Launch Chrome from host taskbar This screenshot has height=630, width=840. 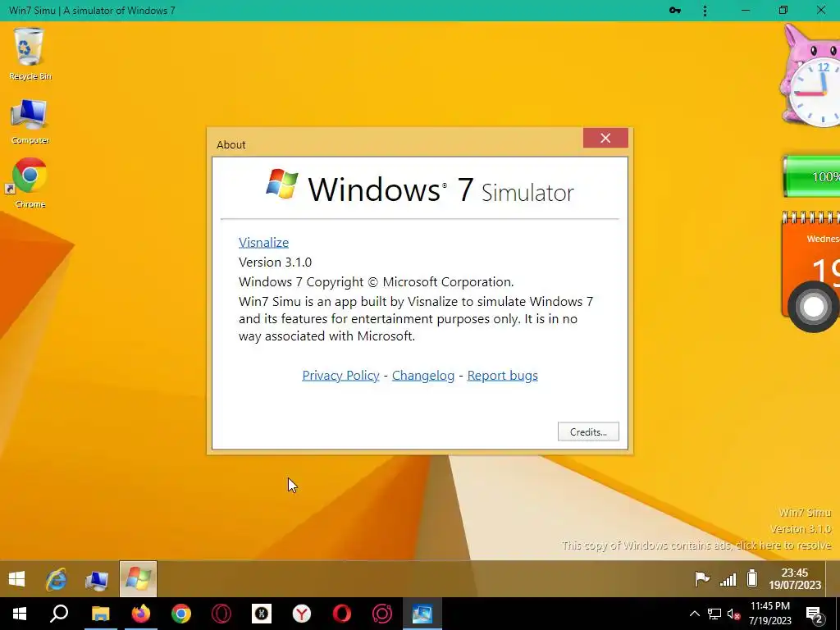pos(181,614)
